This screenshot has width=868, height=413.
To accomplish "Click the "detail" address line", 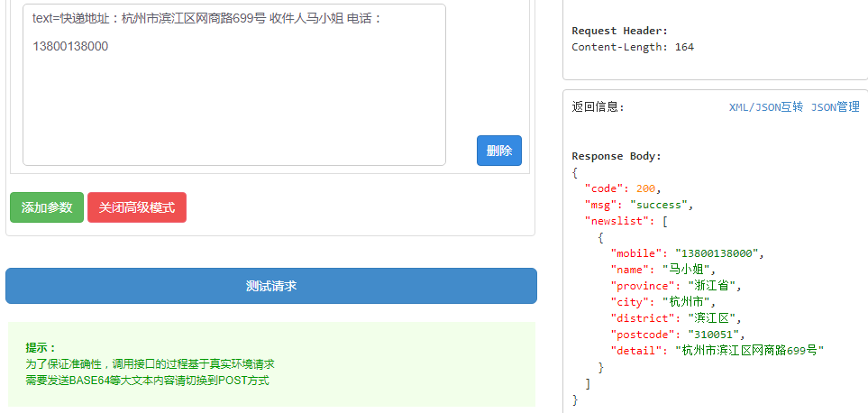I will click(x=717, y=350).
